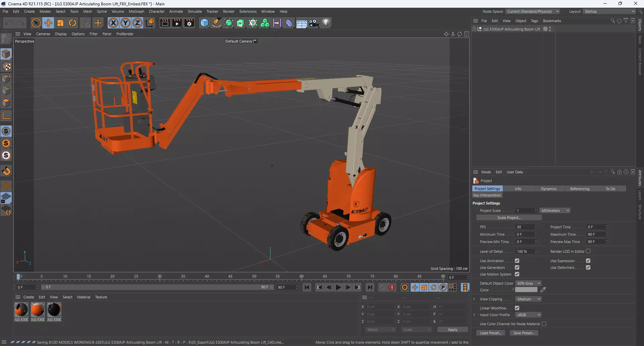
Task: Enable the Axis mode icon
Action: pos(6,116)
